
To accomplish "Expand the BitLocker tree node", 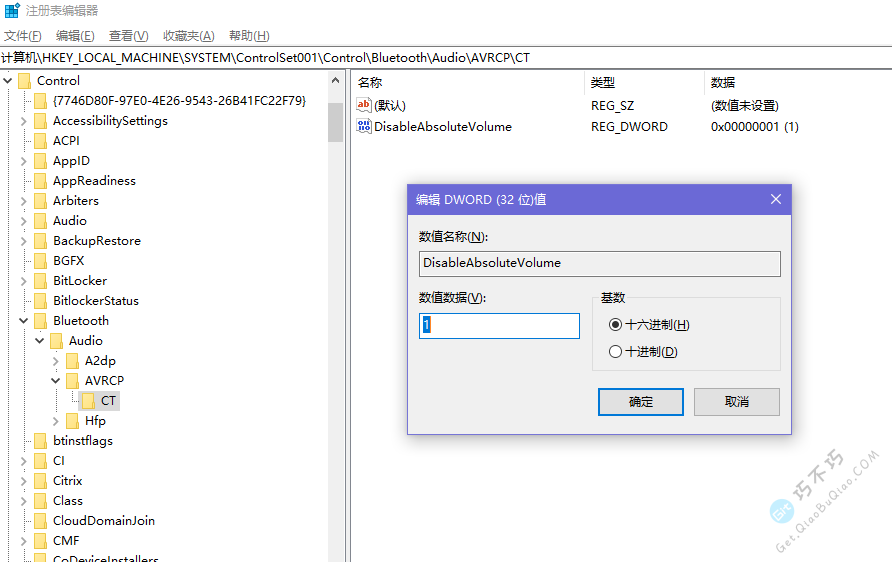I will point(23,281).
